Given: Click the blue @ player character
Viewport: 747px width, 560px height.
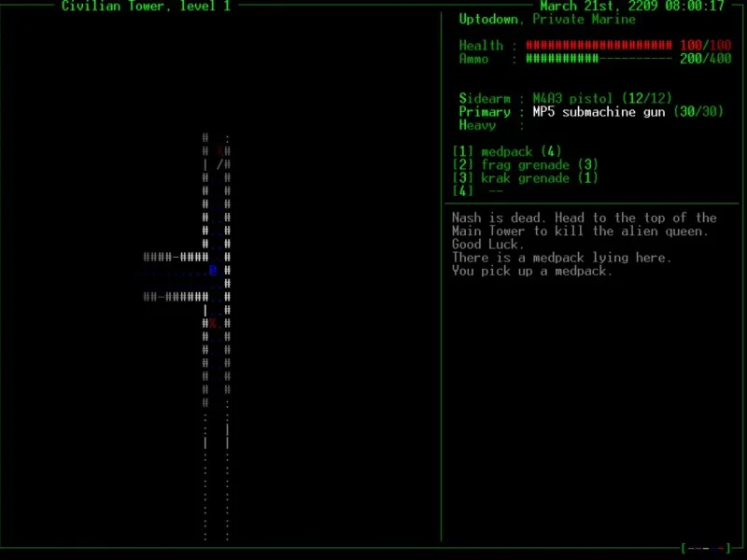Looking at the screenshot, I should (213, 271).
